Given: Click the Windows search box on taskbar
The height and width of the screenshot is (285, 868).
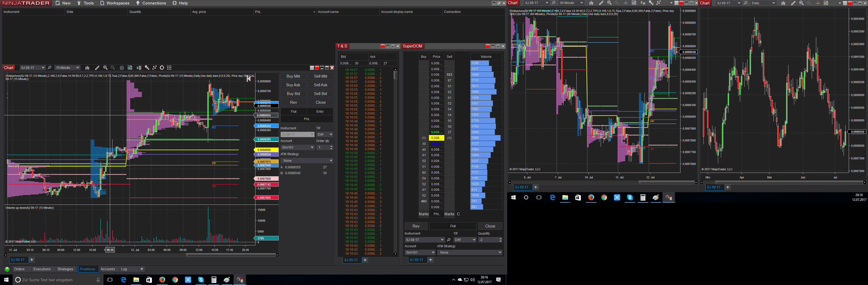Looking at the screenshot, I should pos(57,280).
